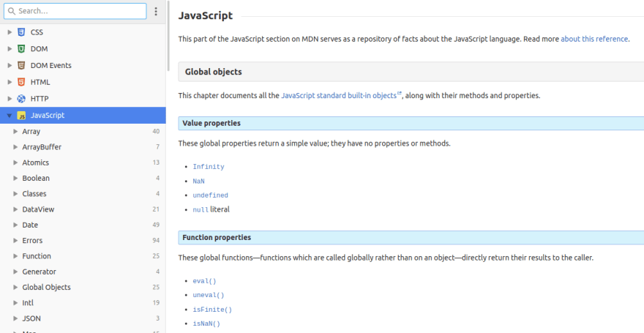Expand the Array category arrow
This screenshot has width=644, height=333.
(15, 132)
